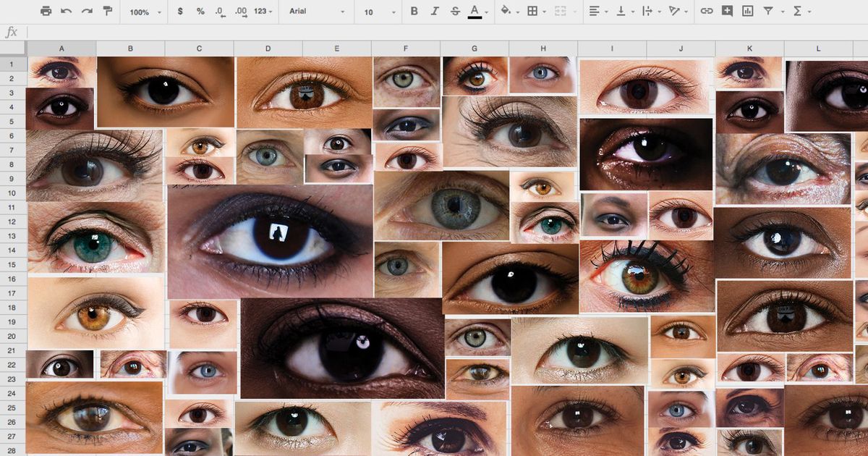
Task: Select row 14 header
Action: click(x=13, y=250)
